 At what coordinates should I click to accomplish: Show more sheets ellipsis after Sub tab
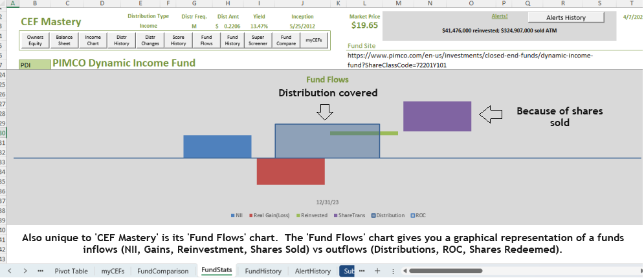[x=362, y=271]
